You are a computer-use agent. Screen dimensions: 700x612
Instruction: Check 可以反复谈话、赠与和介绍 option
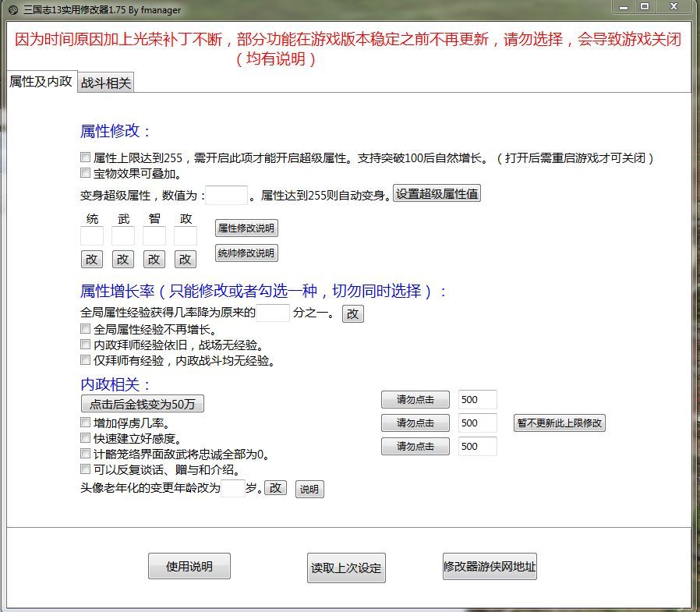(86, 469)
